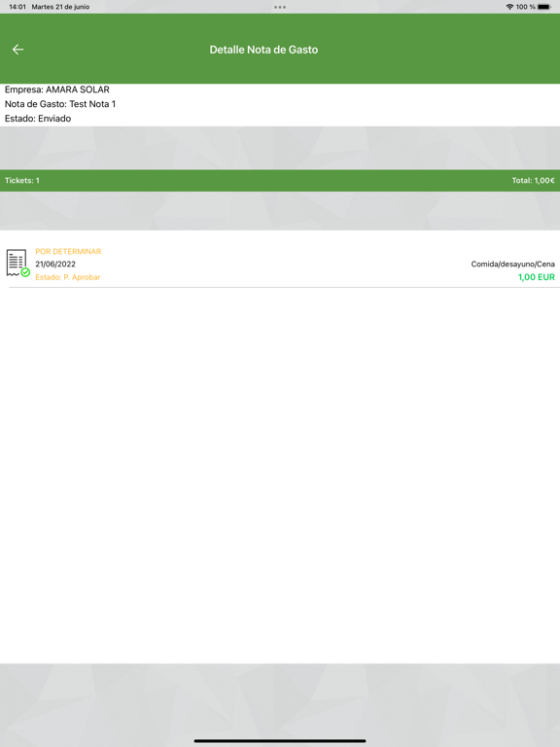Viewport: 560px width, 747px height.
Task: Tap the '1,00 EUR' amount
Action: point(537,277)
